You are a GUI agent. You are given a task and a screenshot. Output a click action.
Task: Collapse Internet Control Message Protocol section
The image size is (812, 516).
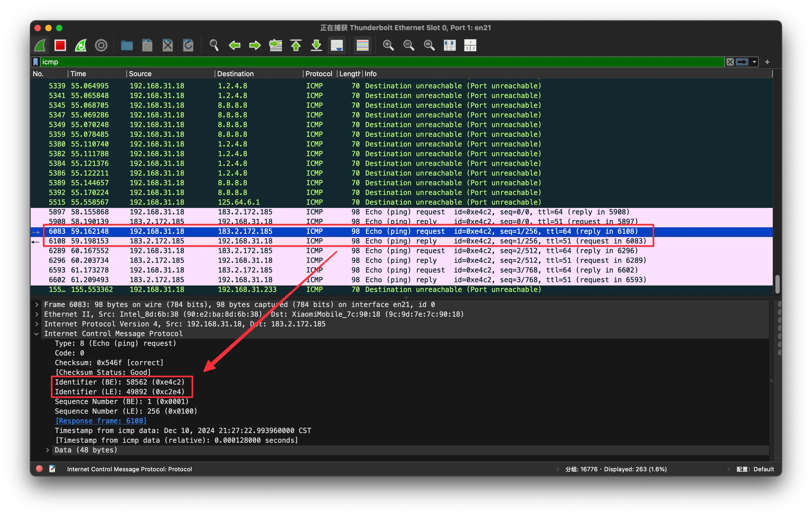[x=36, y=334]
